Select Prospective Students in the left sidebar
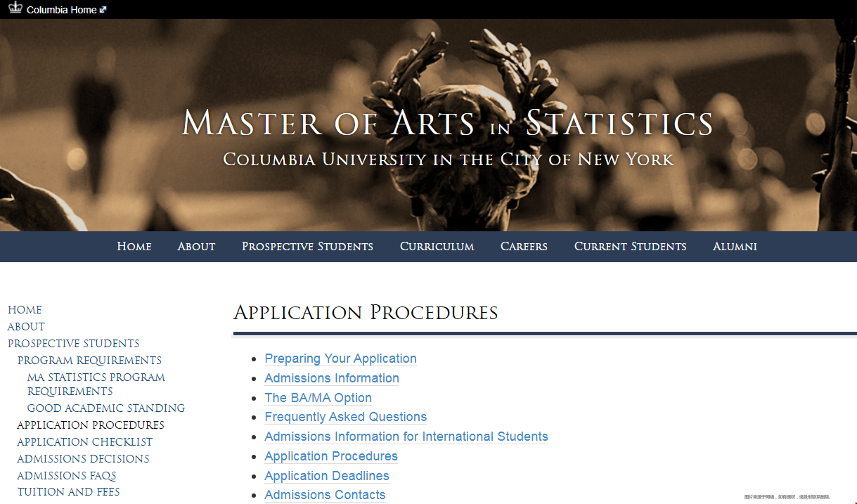 coord(74,344)
